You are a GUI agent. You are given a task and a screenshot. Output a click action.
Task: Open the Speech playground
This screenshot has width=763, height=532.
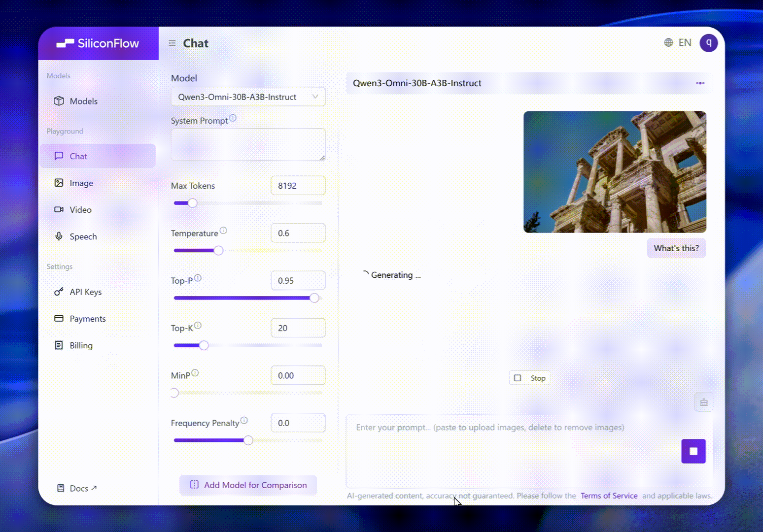tap(98, 236)
